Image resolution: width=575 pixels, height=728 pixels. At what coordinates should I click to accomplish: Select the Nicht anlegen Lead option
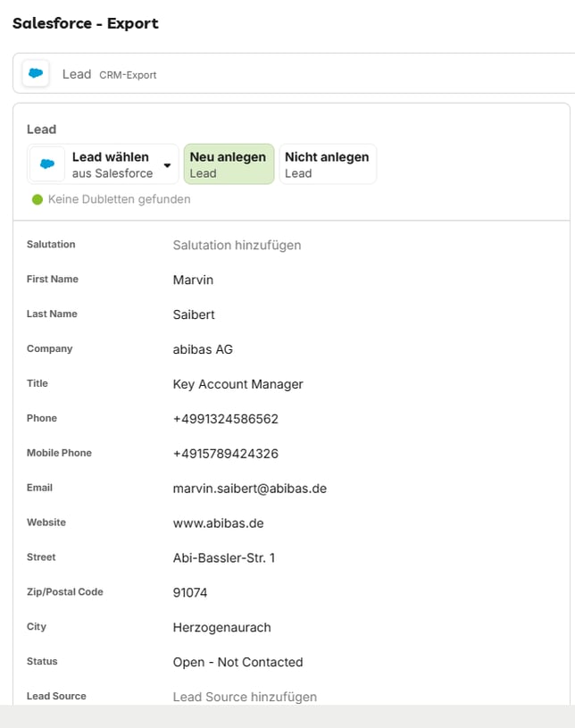point(328,164)
